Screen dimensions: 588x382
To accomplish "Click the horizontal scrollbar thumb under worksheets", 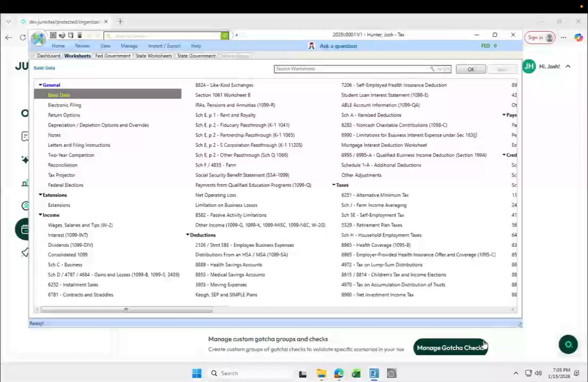I will [127, 309].
